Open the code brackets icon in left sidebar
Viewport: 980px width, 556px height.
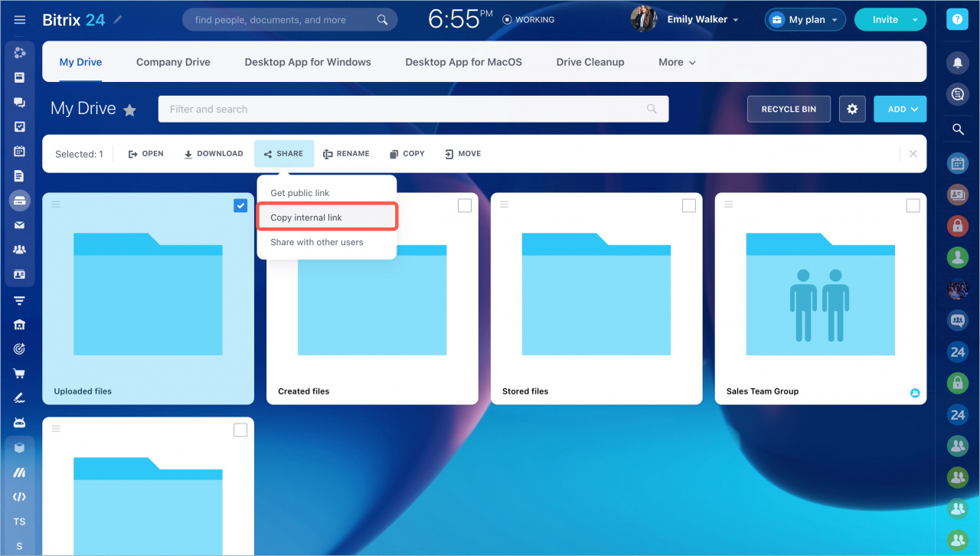[20, 497]
